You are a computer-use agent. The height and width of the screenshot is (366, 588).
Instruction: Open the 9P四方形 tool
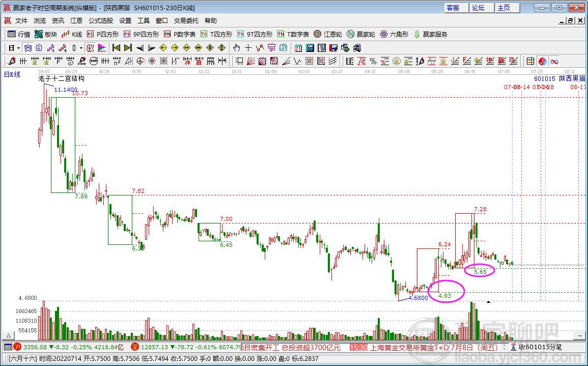pos(142,34)
